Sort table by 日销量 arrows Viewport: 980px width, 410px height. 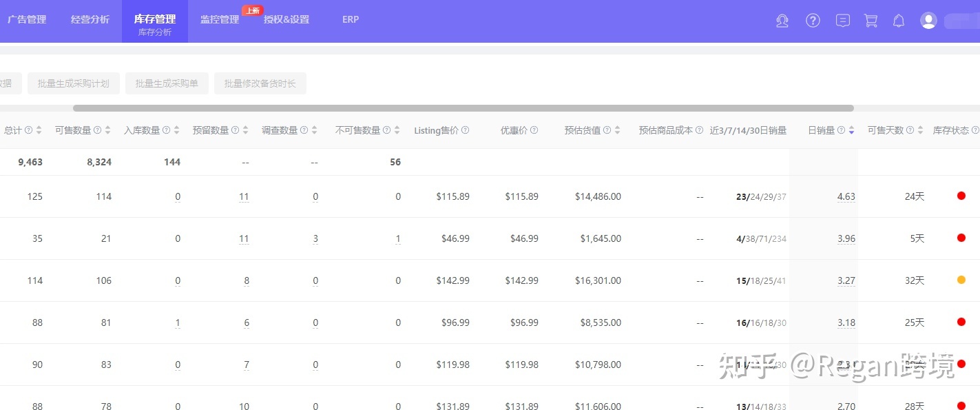click(x=851, y=130)
